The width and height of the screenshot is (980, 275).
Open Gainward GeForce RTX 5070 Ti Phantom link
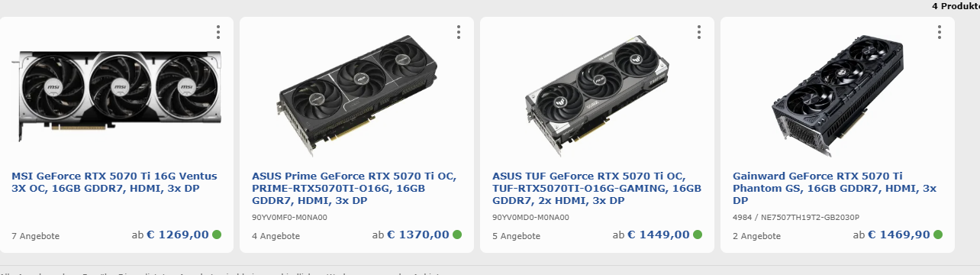(834, 188)
